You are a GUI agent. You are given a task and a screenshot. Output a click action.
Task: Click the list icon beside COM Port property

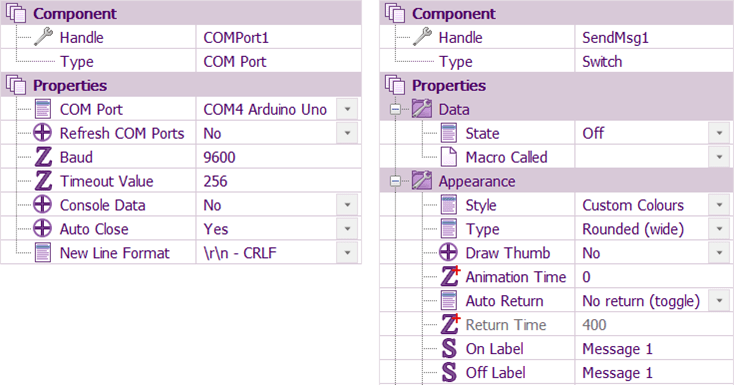click(43, 109)
